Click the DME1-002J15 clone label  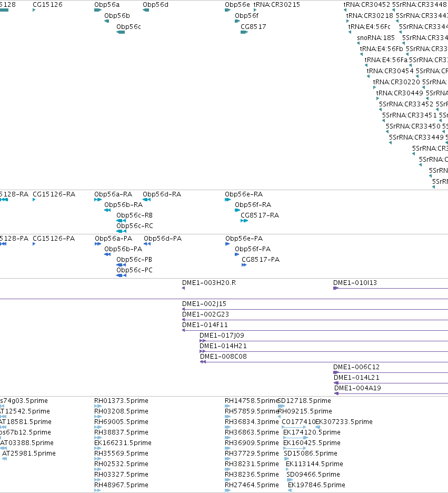click(204, 304)
